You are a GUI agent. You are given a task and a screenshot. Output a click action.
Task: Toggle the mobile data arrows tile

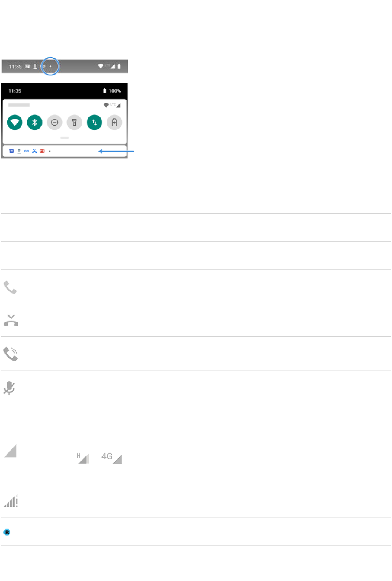(94, 122)
